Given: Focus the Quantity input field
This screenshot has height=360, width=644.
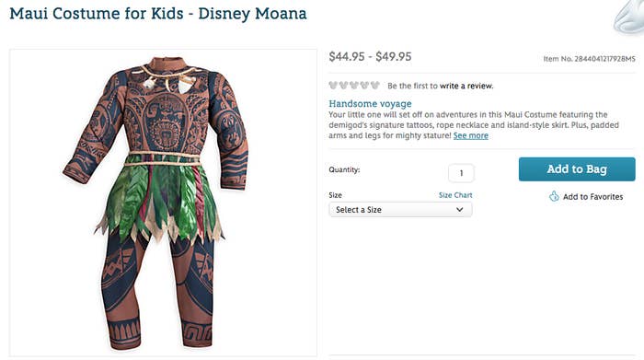Looking at the screenshot, I should [x=461, y=173].
